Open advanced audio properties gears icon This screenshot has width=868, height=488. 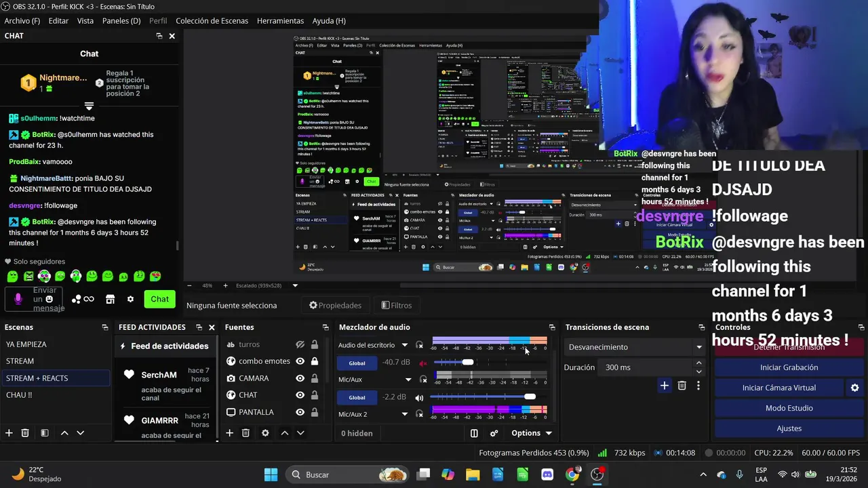click(x=494, y=433)
